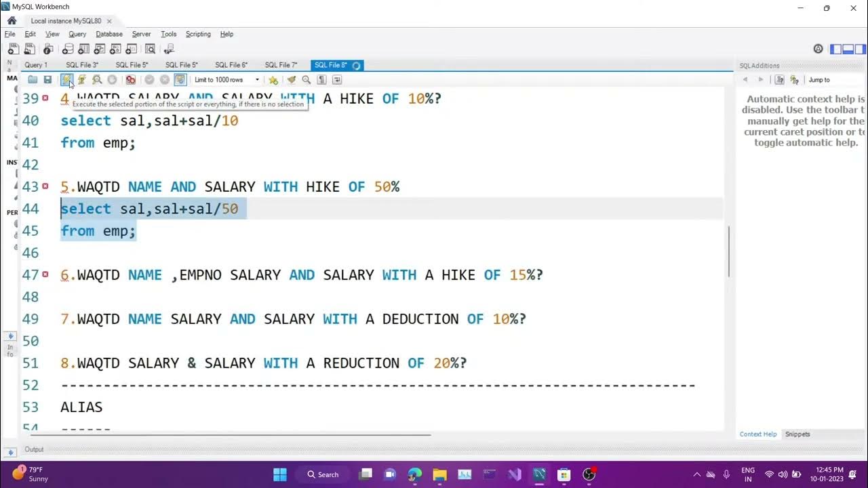
Task: Reconnect to DBMS icon
Action: (169, 49)
